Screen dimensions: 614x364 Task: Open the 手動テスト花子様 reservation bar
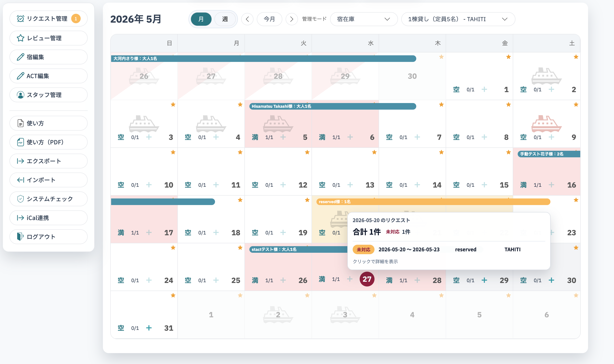pyautogui.click(x=549, y=154)
